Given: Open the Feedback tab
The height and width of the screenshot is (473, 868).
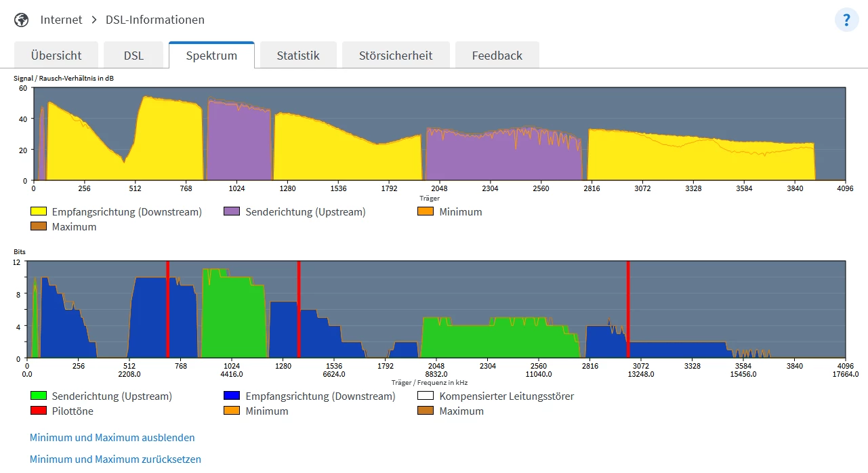Looking at the screenshot, I should (497, 56).
